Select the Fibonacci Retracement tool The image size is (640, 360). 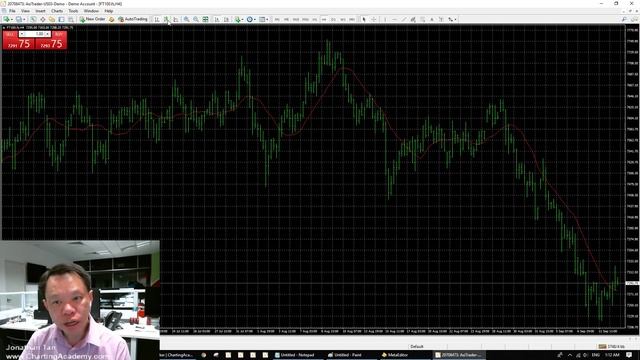click(422, 19)
